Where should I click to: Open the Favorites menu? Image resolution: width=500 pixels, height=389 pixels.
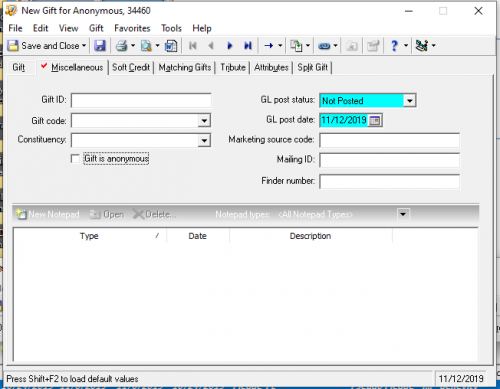(x=132, y=28)
